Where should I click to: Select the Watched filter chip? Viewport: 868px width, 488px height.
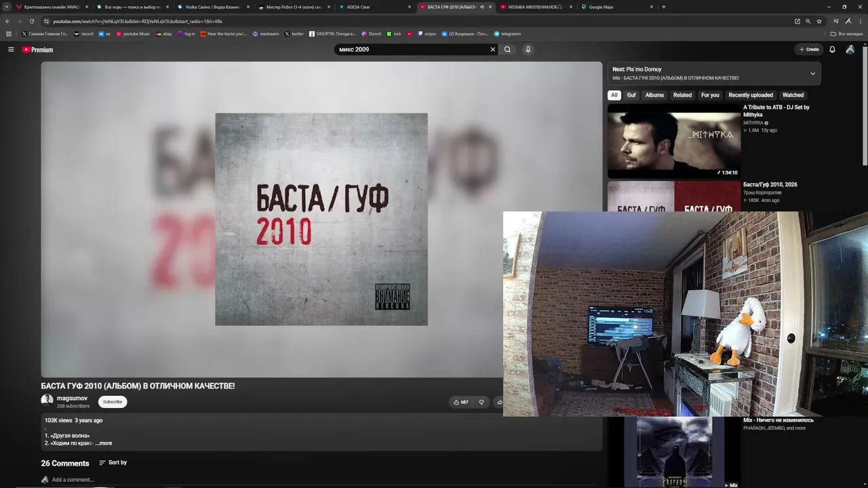click(793, 95)
